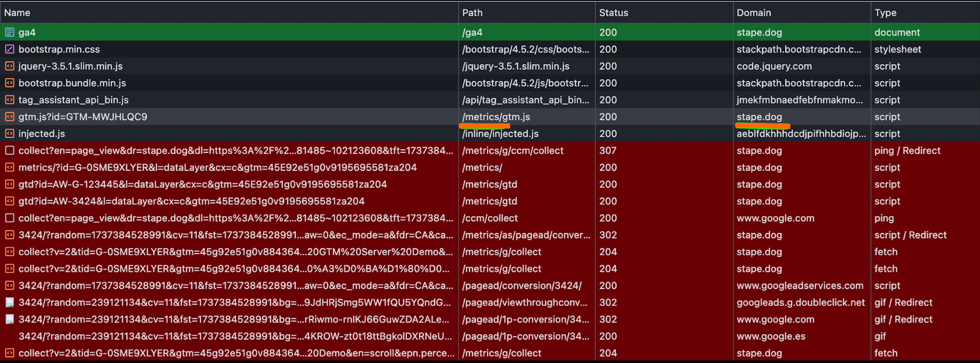Click the ping icon on the 307 collect row
Viewport: 980px width, 363px height.
click(x=10, y=151)
